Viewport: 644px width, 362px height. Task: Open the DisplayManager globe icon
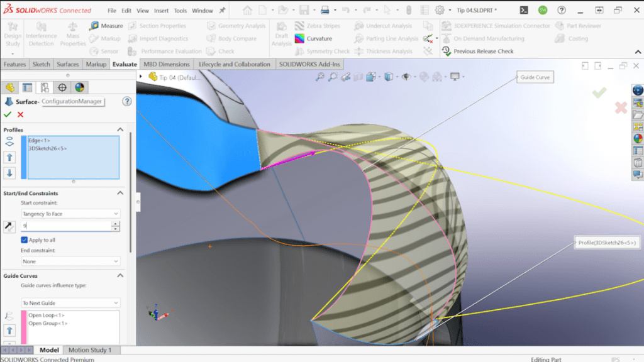pyautogui.click(x=80, y=87)
